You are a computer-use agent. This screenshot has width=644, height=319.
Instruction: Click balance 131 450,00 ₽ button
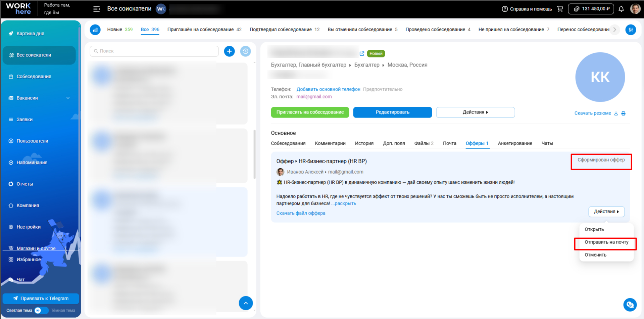pyautogui.click(x=591, y=9)
